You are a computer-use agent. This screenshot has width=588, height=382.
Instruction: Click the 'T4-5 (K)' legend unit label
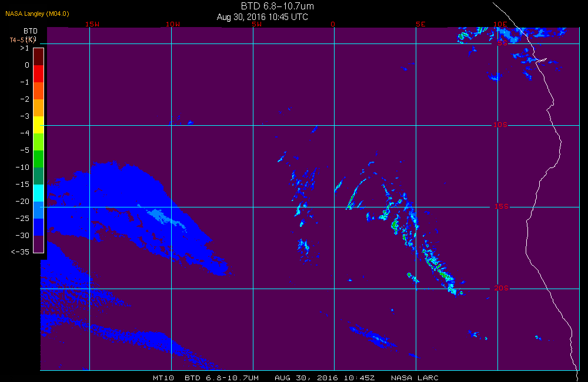[x=23, y=39]
